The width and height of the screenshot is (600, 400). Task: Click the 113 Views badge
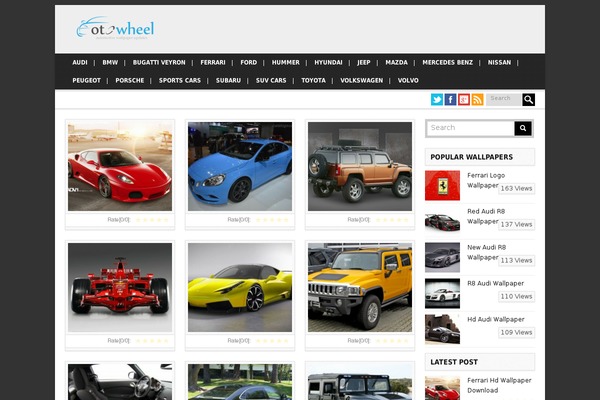click(516, 260)
